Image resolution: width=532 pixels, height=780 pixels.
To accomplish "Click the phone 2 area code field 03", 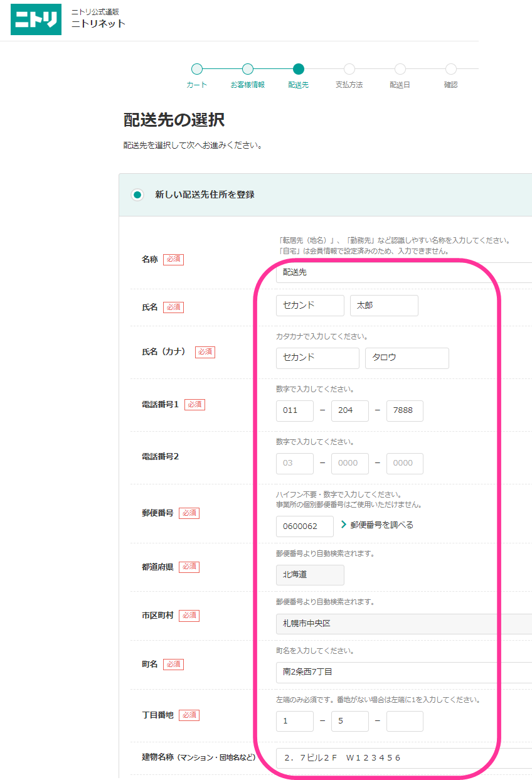I will pyautogui.click(x=295, y=464).
